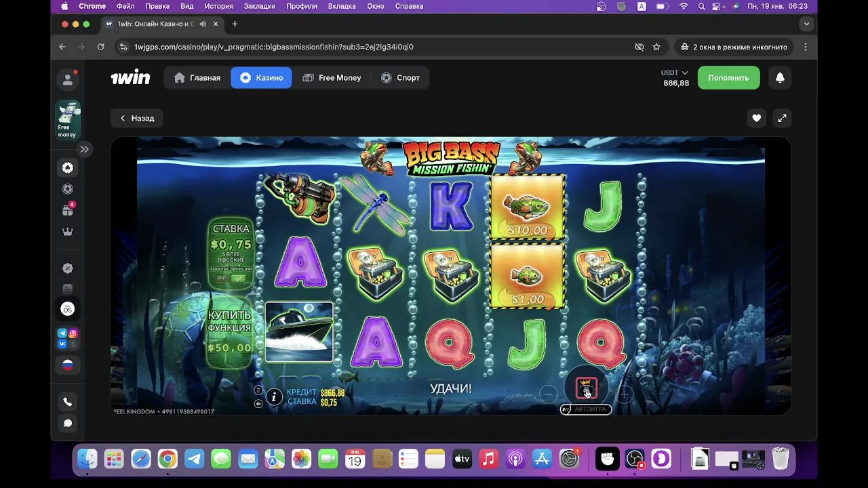Open chat bubble support icon

pos(68,423)
